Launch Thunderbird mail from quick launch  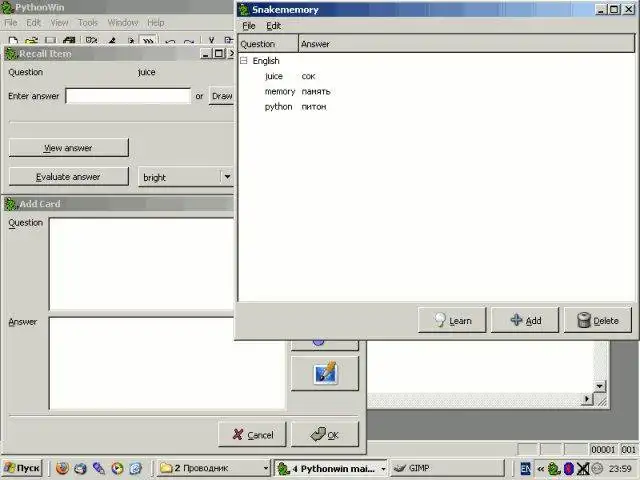point(80,468)
